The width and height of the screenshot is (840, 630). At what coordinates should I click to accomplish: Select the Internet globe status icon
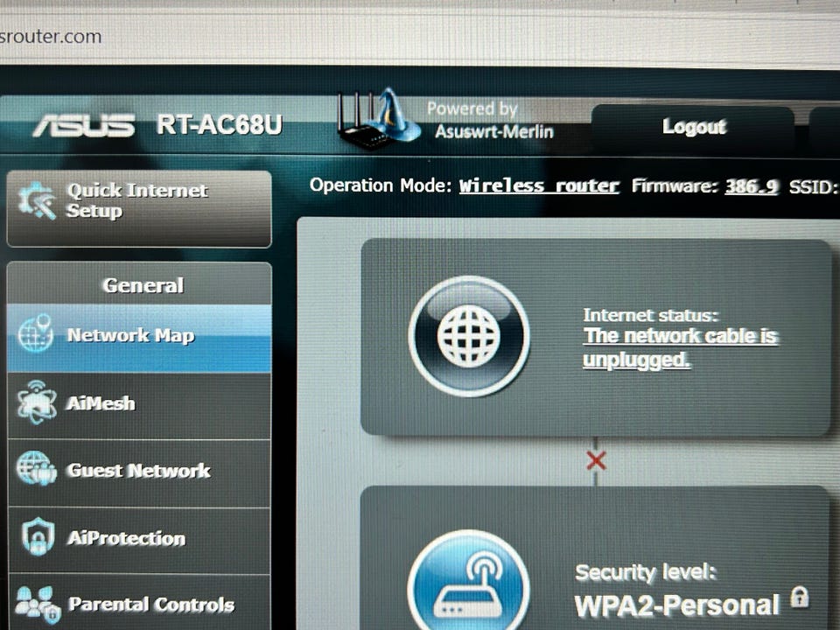tap(469, 336)
